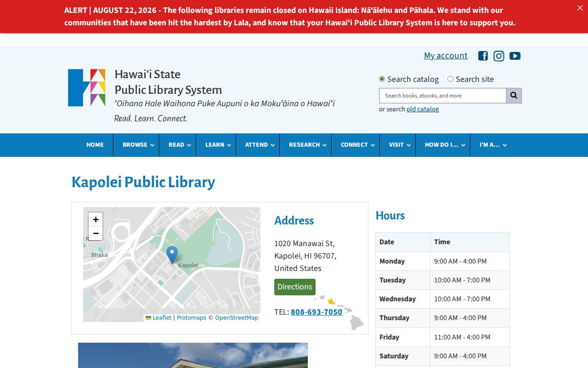588x368 pixels.
Task: Go to the Home menu item
Action: [95, 145]
